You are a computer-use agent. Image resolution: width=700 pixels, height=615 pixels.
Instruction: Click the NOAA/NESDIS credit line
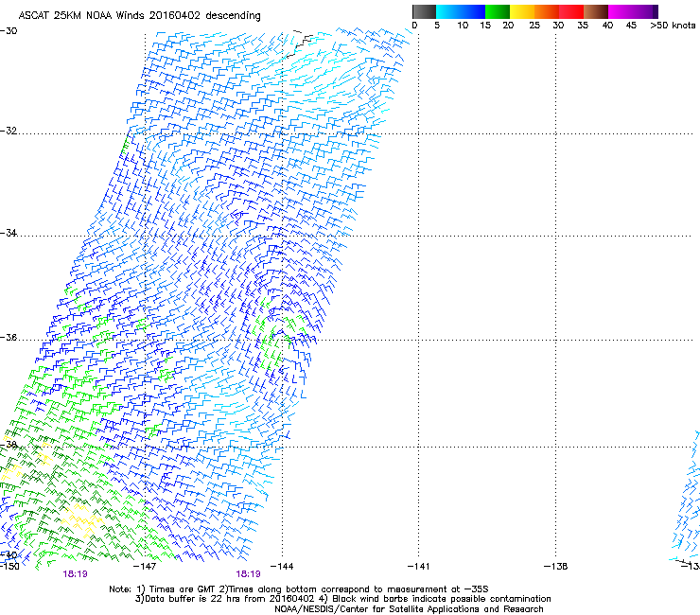(x=409, y=609)
